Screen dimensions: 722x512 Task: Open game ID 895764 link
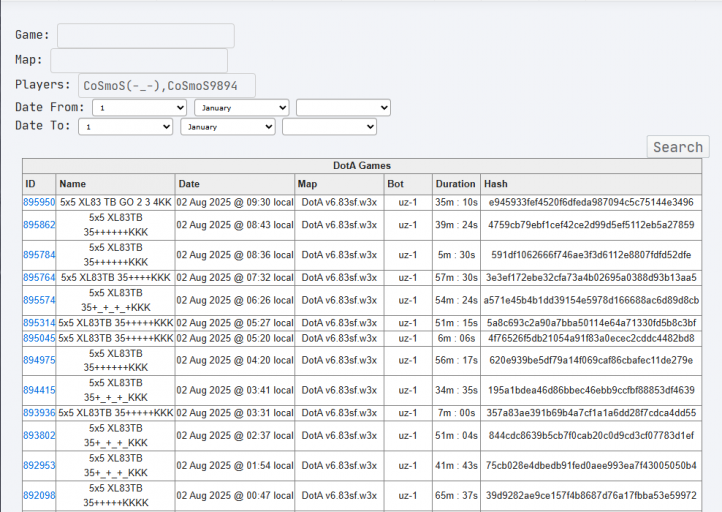(x=39, y=278)
